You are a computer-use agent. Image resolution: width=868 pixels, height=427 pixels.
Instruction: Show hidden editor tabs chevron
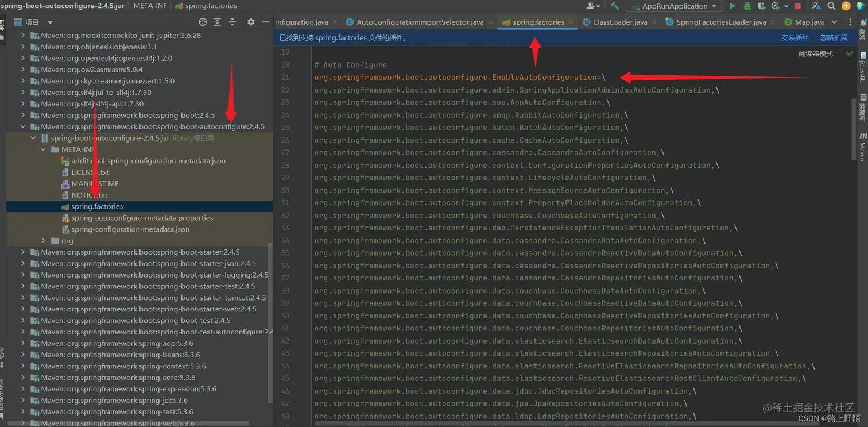pos(834,22)
